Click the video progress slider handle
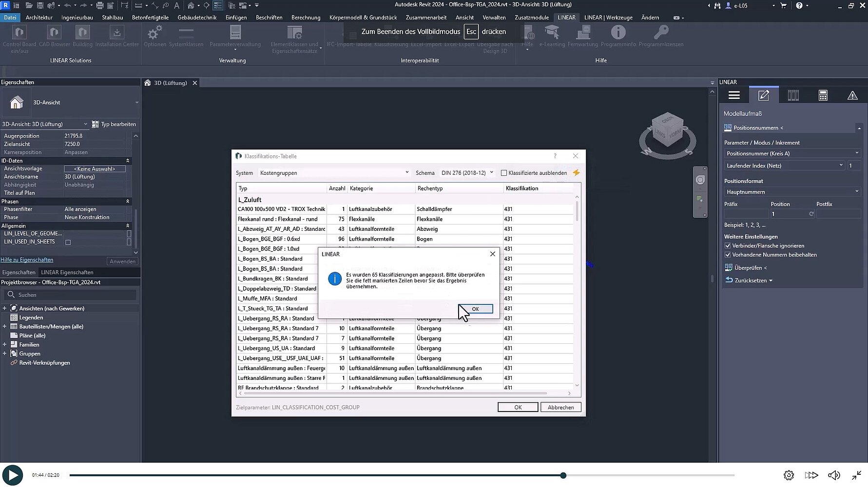 coord(563,475)
